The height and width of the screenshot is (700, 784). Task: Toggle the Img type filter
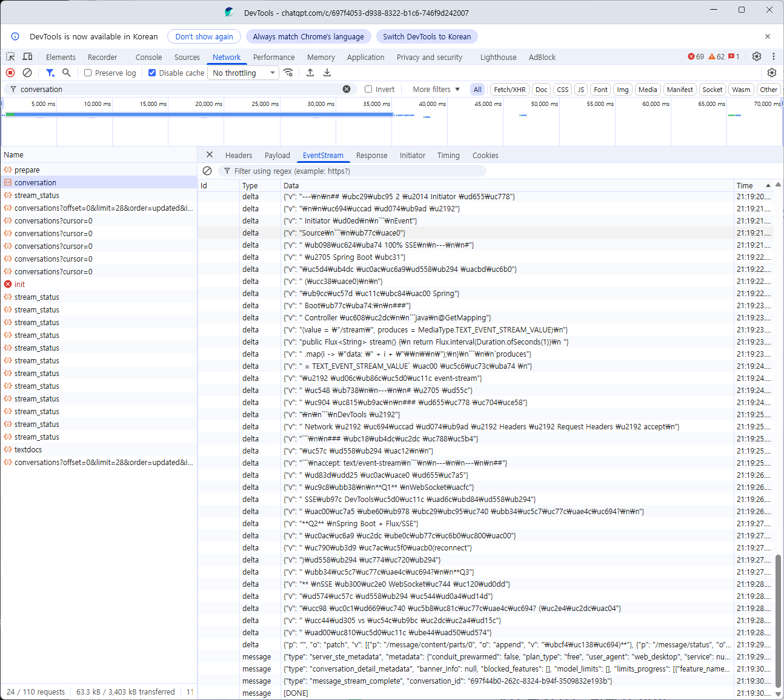[x=623, y=90]
